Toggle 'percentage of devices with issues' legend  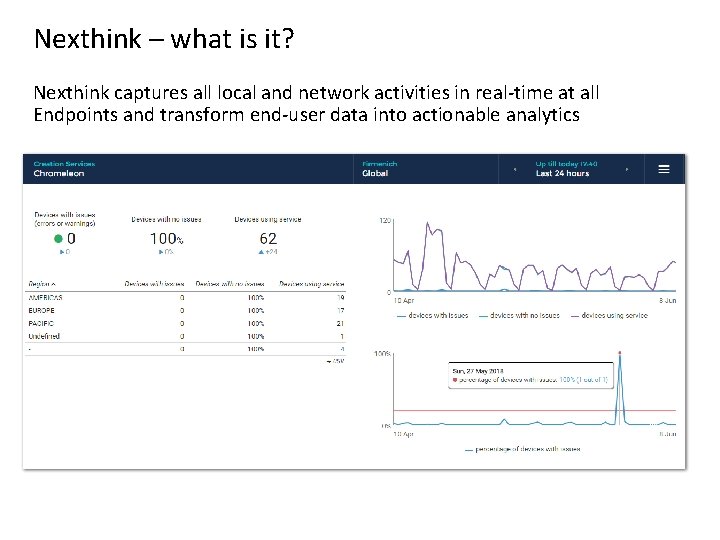click(523, 449)
